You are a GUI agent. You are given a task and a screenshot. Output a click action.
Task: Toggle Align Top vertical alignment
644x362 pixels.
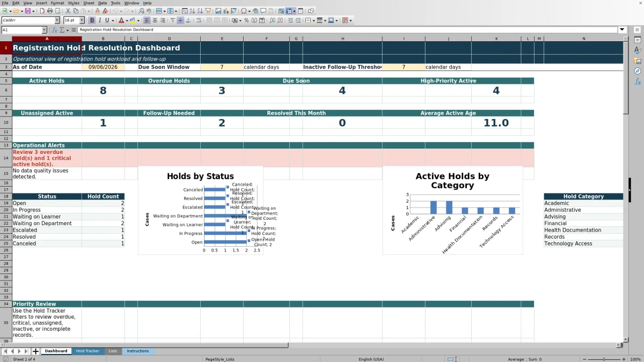[x=173, y=20]
